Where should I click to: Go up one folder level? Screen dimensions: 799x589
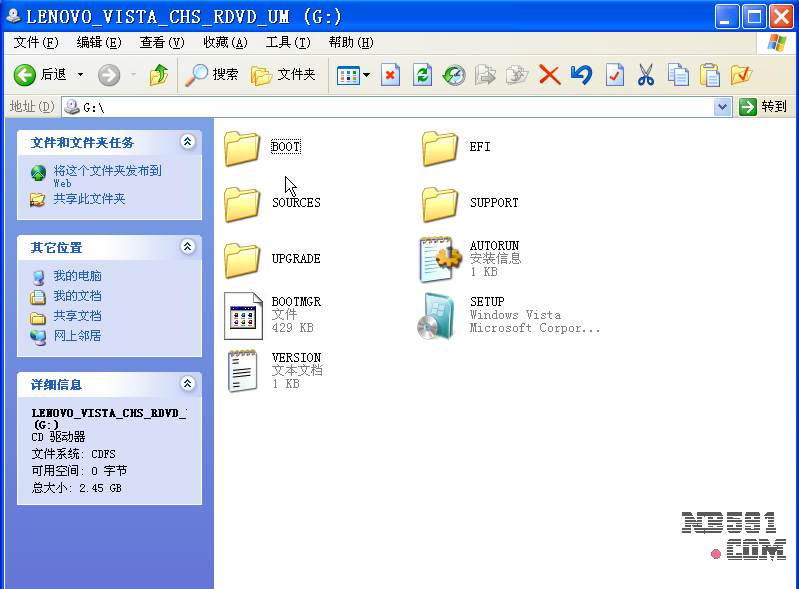coord(159,75)
